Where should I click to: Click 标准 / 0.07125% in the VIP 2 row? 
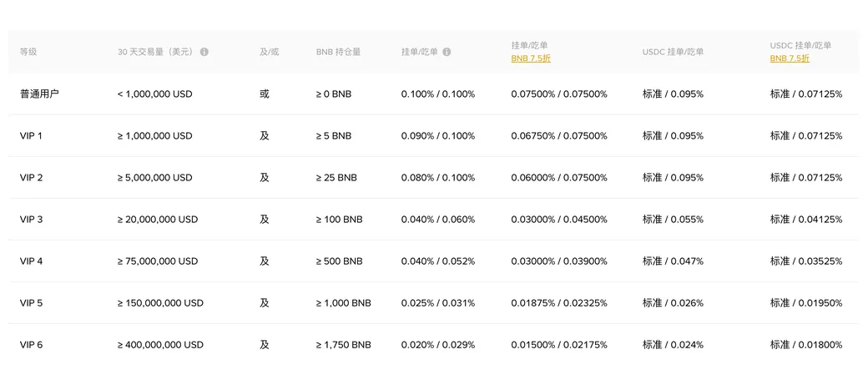806,178
